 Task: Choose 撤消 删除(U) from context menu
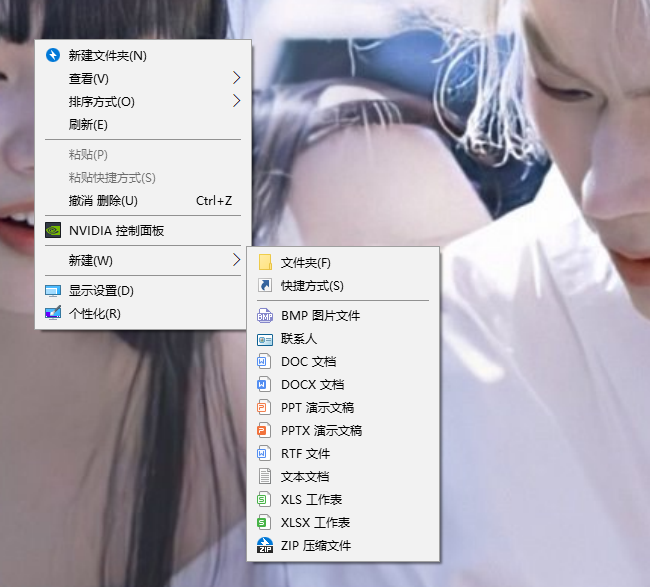point(103,200)
